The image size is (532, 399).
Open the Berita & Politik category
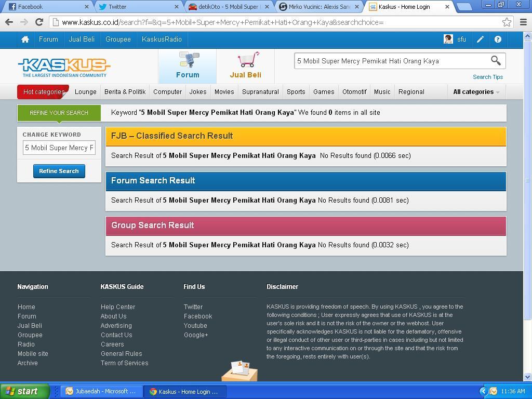click(x=125, y=92)
